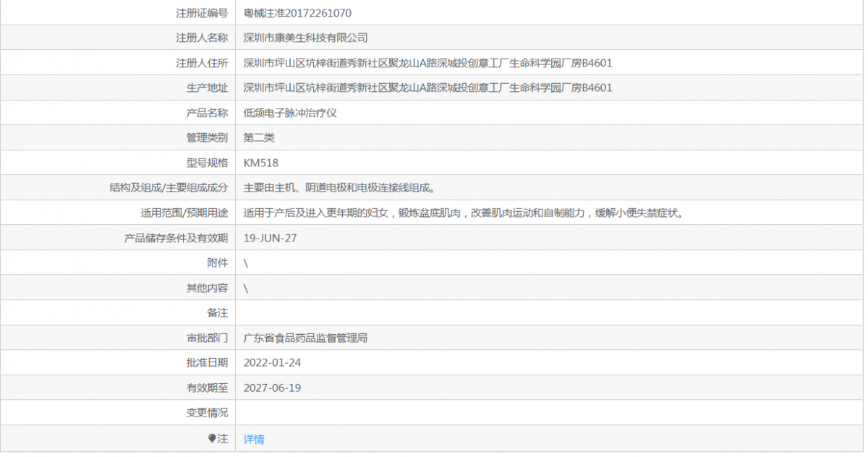
Task: Click the 结构及组成/主要组成成分 label
Action: point(169,187)
